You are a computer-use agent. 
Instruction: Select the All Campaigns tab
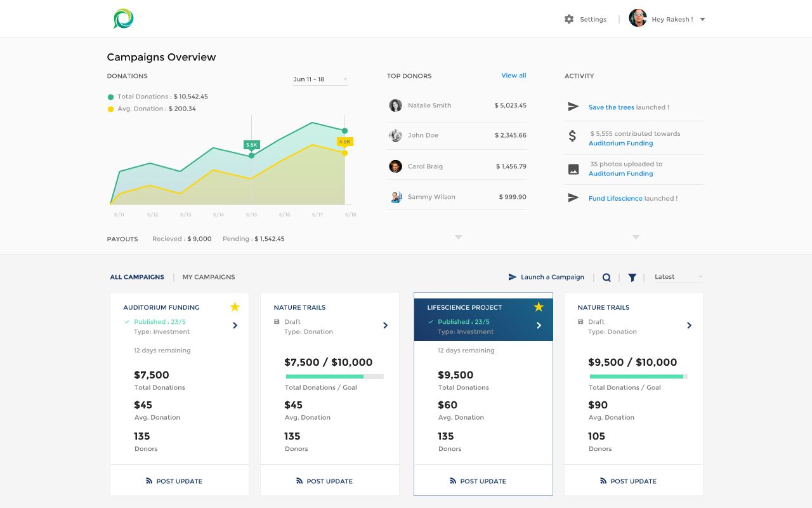click(x=137, y=277)
